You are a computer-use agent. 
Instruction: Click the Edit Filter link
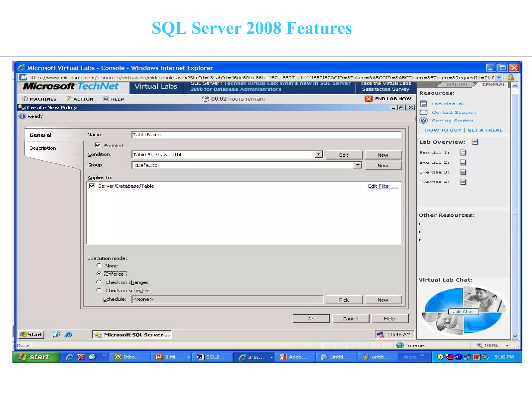coord(383,186)
